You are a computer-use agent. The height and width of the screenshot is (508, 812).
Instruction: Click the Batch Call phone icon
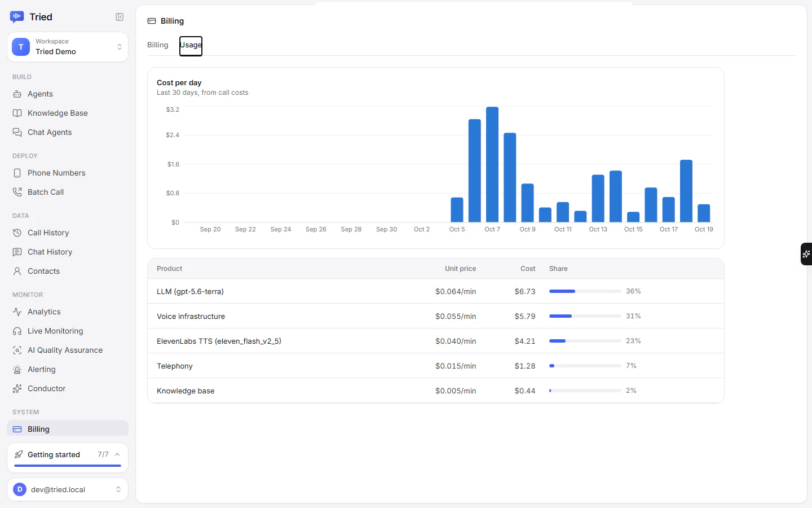click(17, 192)
